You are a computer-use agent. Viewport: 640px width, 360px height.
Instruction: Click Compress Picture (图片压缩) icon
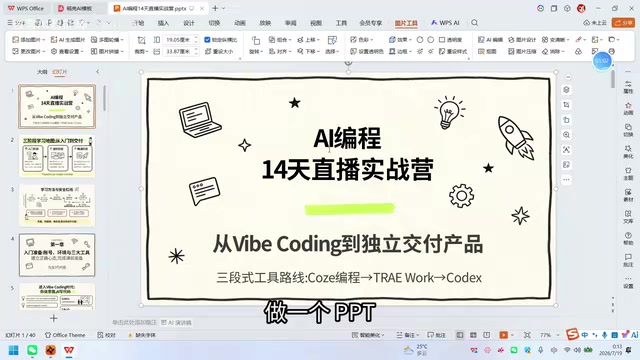[x=511, y=51]
